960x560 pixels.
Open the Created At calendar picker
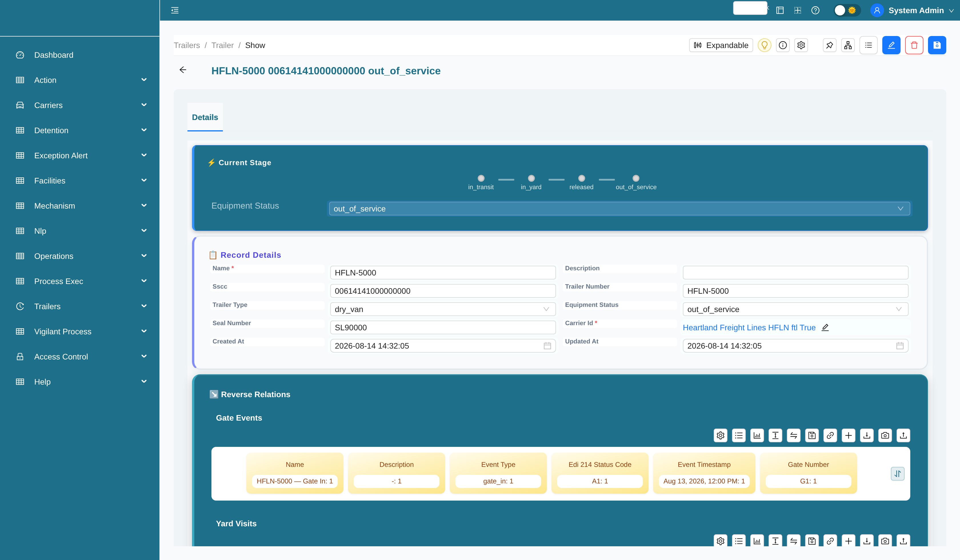(547, 346)
